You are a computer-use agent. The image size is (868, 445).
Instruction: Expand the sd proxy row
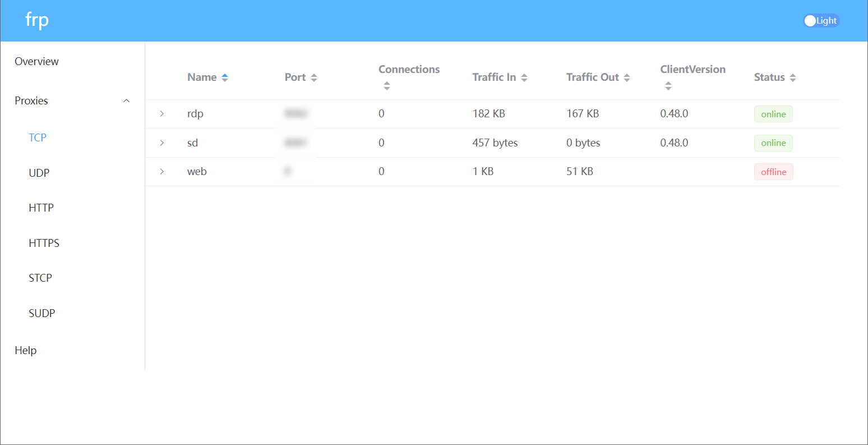pyautogui.click(x=161, y=143)
